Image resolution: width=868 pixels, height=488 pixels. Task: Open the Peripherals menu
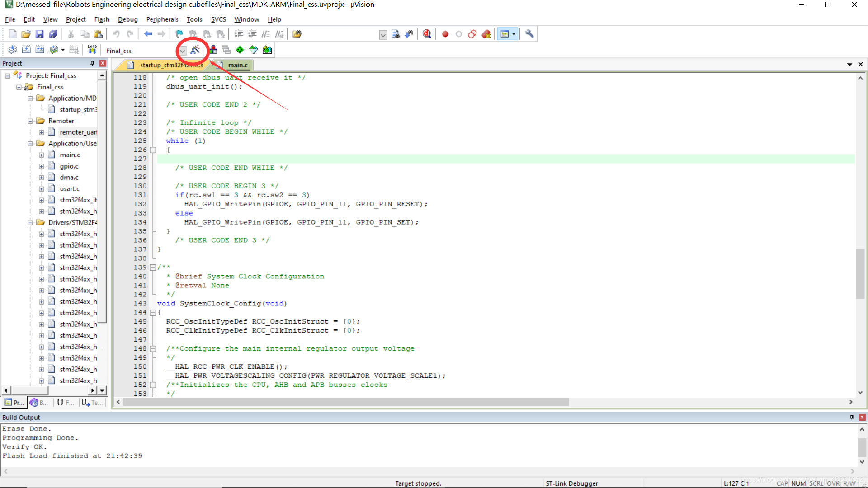point(161,19)
